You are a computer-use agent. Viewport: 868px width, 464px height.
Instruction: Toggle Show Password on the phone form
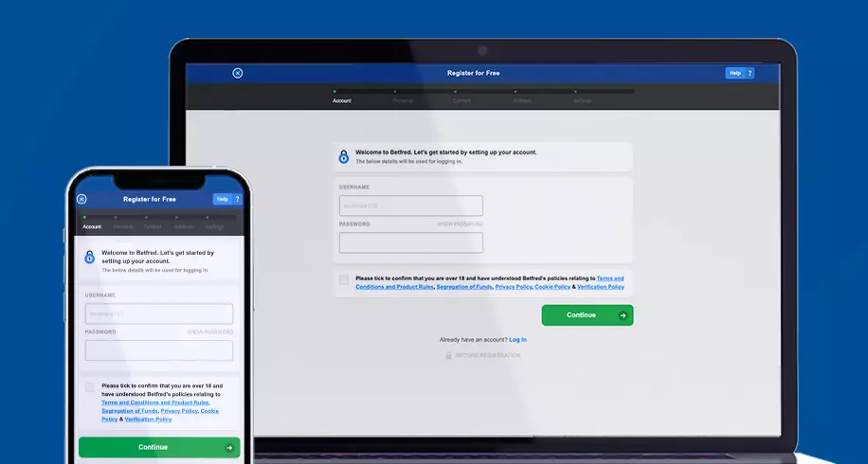pyautogui.click(x=209, y=332)
